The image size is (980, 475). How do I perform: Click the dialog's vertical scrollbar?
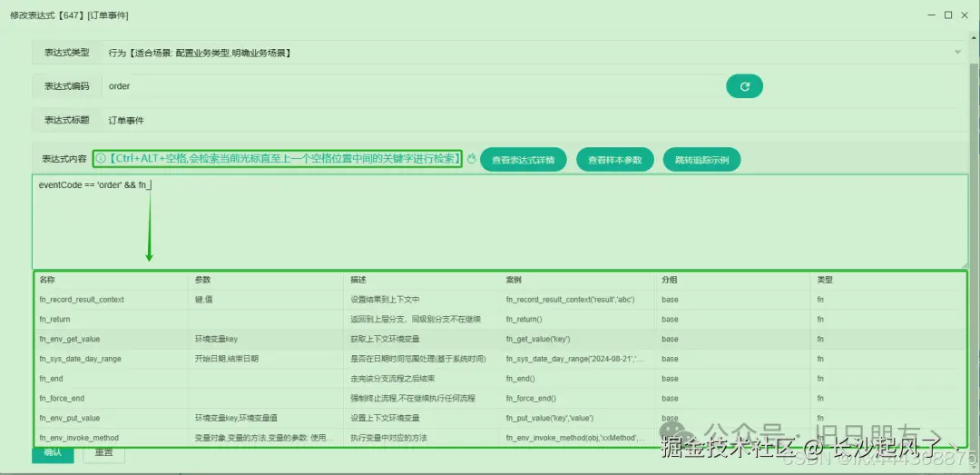[x=975, y=251]
